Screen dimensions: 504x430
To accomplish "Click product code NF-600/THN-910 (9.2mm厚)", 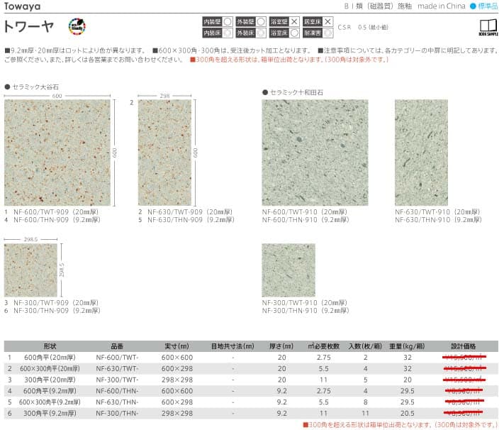I will [306, 220].
